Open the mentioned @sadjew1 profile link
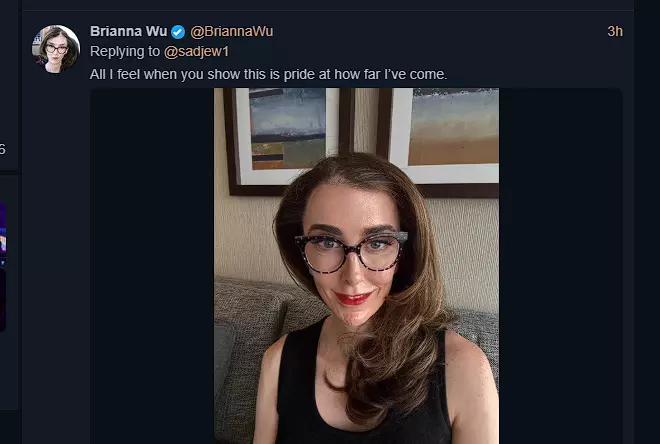The height and width of the screenshot is (444, 660). tap(196, 51)
